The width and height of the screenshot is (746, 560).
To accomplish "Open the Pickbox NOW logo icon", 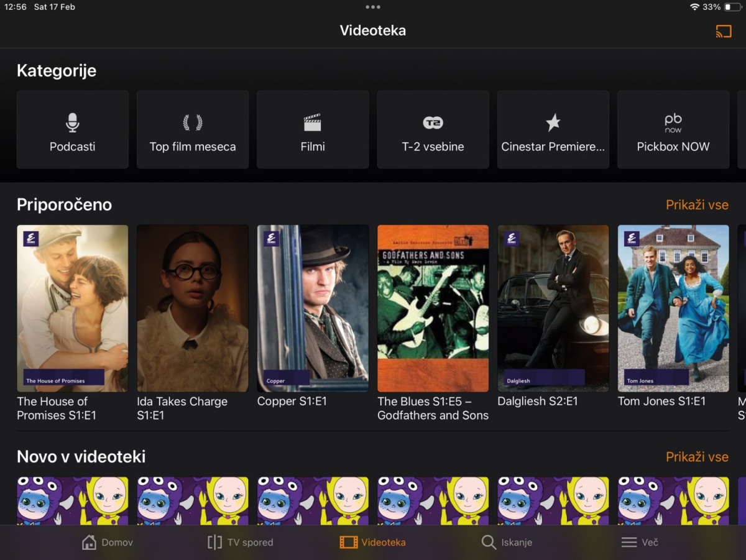I will pos(673,123).
